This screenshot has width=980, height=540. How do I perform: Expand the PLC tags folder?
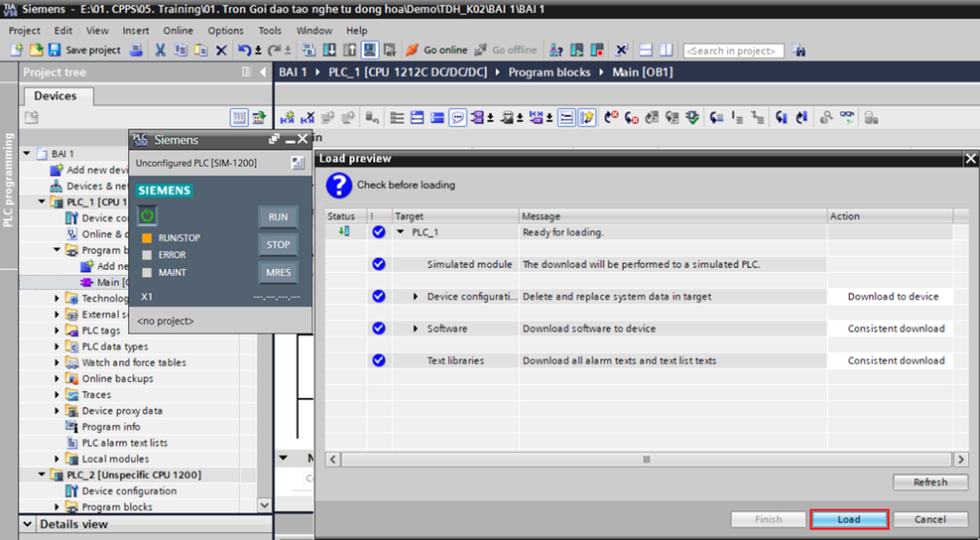pyautogui.click(x=57, y=330)
